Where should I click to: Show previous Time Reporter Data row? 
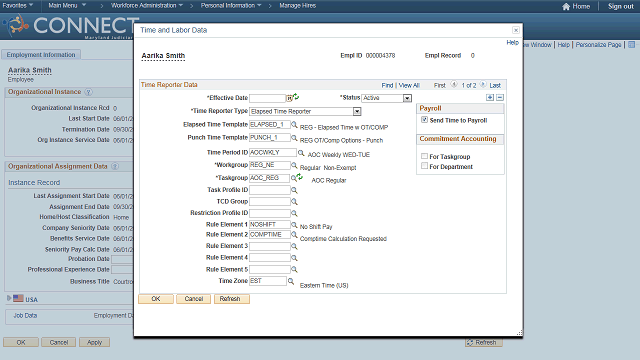tap(453, 84)
